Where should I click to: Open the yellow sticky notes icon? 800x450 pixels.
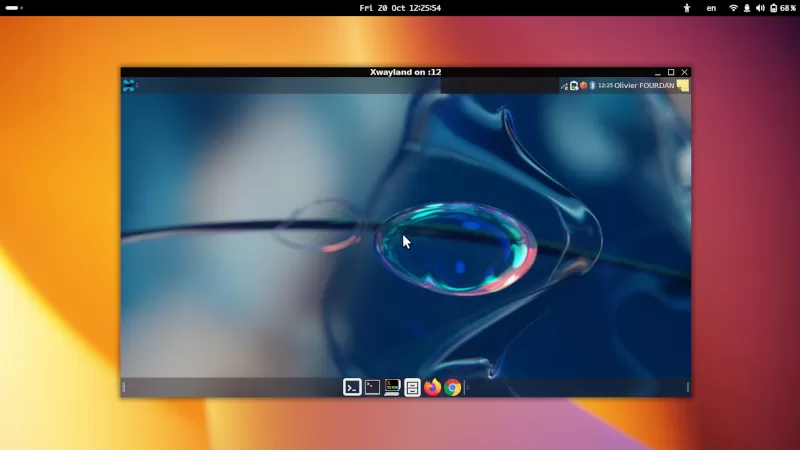pyautogui.click(x=683, y=86)
